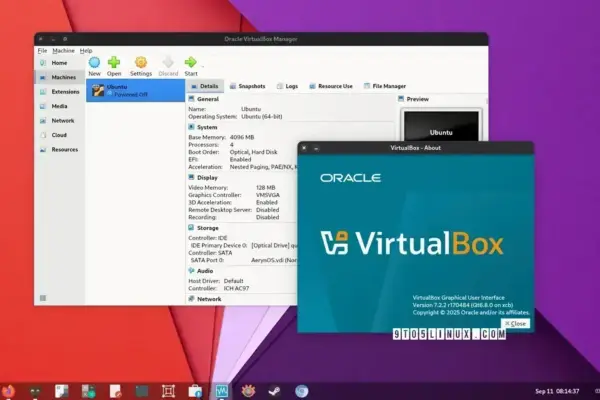Switch to the File Manager tab
This screenshot has width=600, height=400.
point(385,86)
